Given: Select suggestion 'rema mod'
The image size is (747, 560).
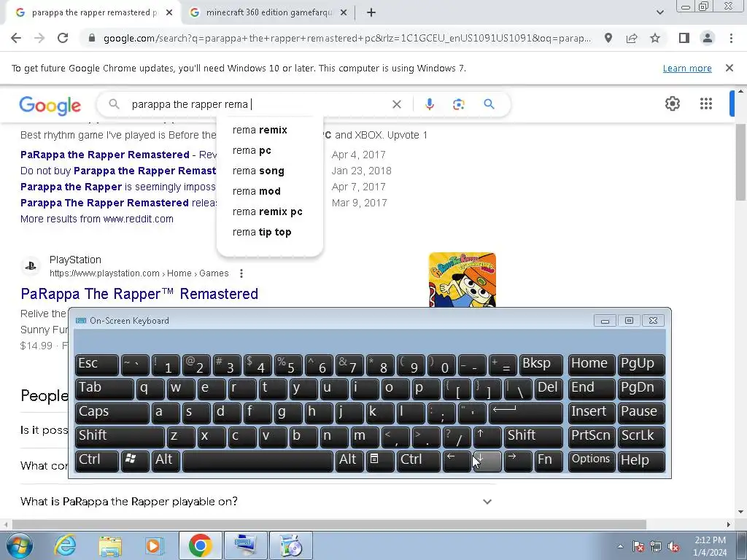Looking at the screenshot, I should 256,192.
